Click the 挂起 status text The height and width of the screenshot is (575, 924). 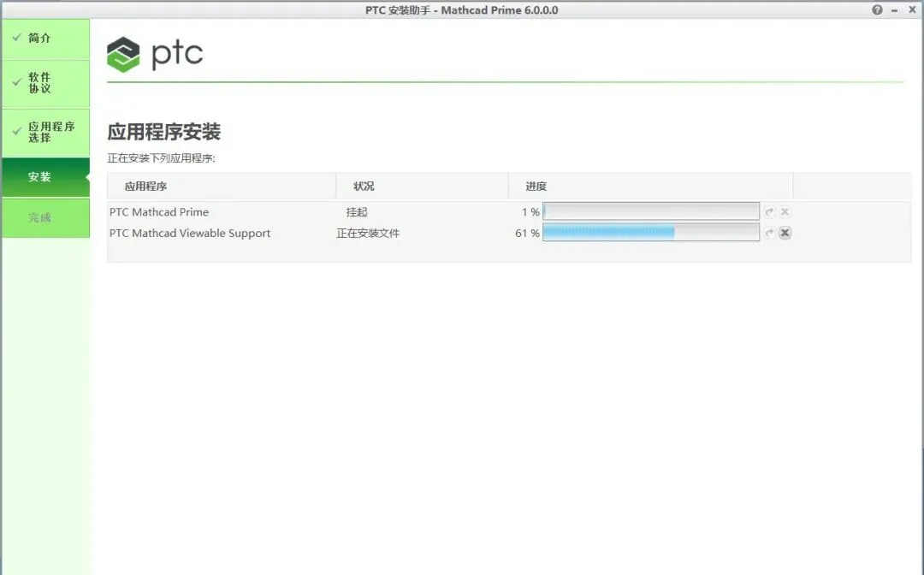pyautogui.click(x=357, y=212)
